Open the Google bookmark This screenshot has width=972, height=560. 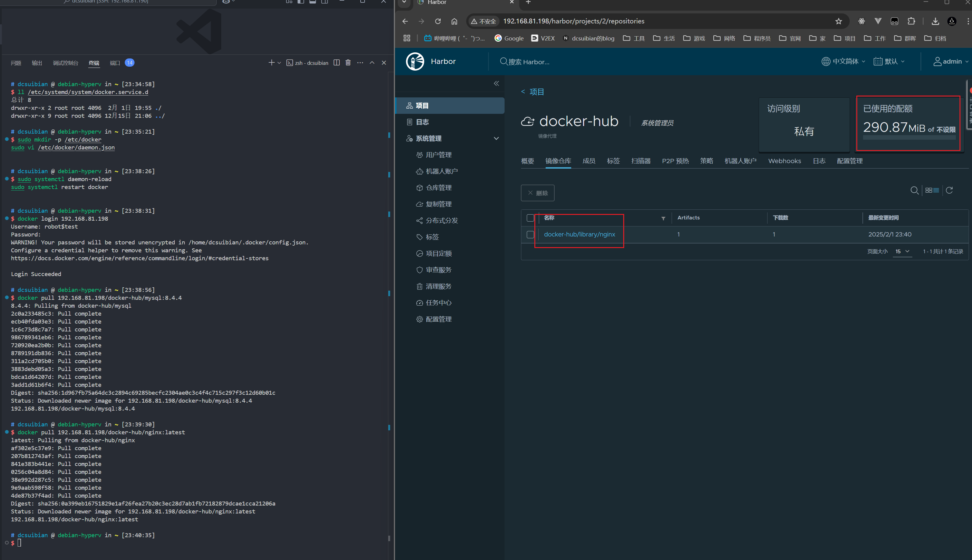509,38
